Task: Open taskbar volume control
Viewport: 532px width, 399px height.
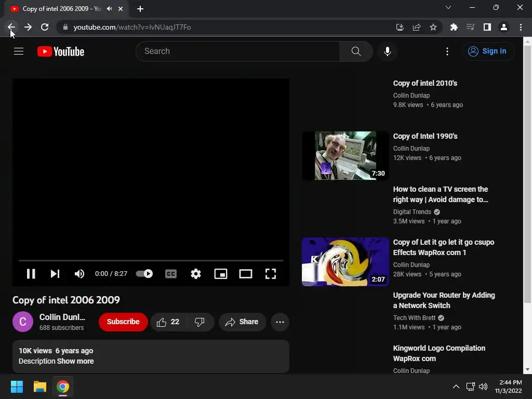Action: coord(483,387)
